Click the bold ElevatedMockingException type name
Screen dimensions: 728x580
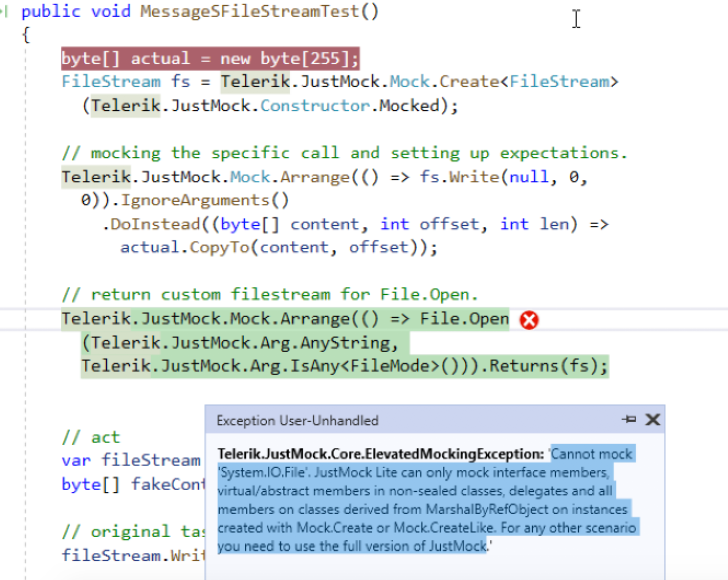click(x=380, y=454)
